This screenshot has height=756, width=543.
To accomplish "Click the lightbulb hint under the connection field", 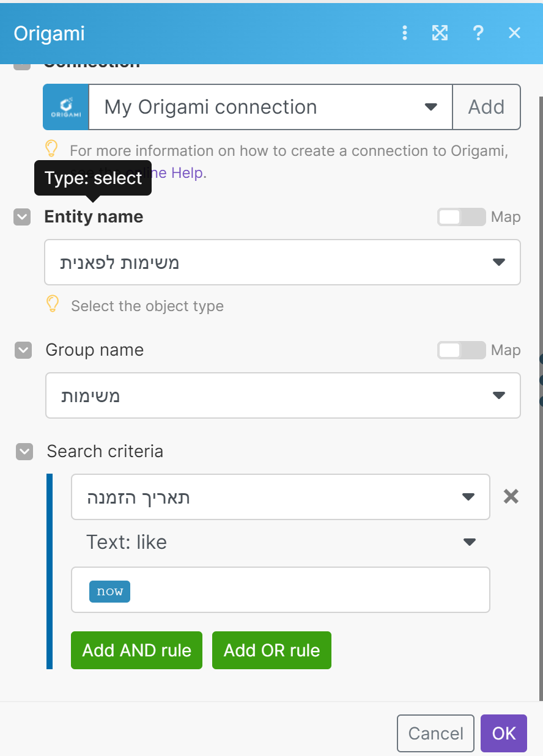I will [52, 149].
